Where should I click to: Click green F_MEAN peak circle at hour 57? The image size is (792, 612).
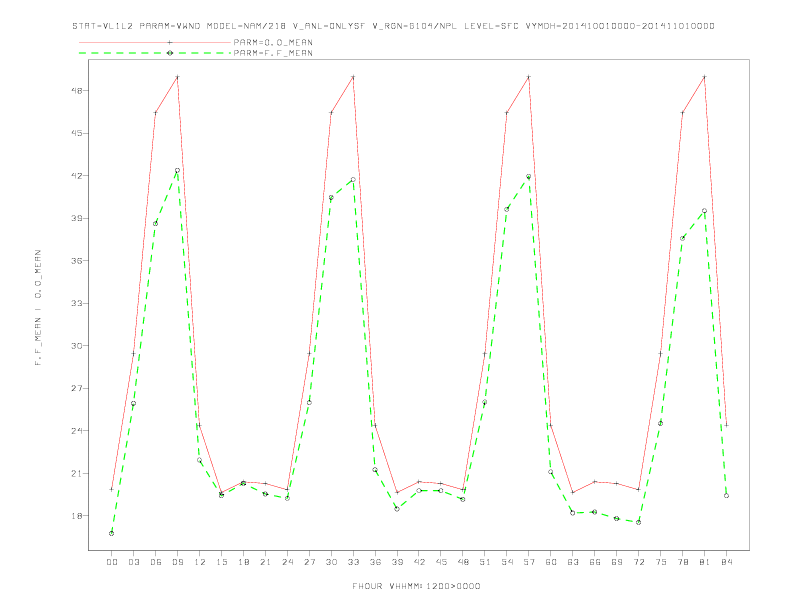tap(529, 177)
